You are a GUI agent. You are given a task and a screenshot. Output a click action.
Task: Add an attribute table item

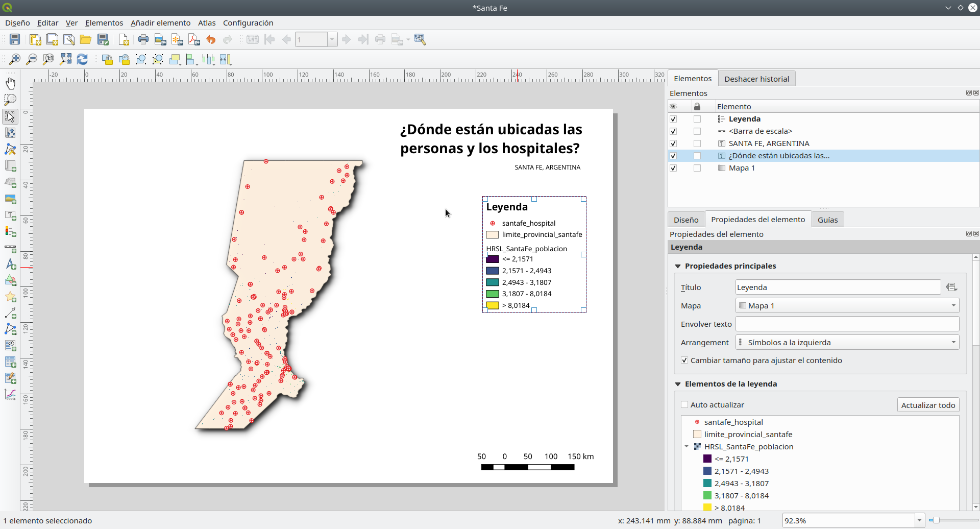click(x=10, y=362)
